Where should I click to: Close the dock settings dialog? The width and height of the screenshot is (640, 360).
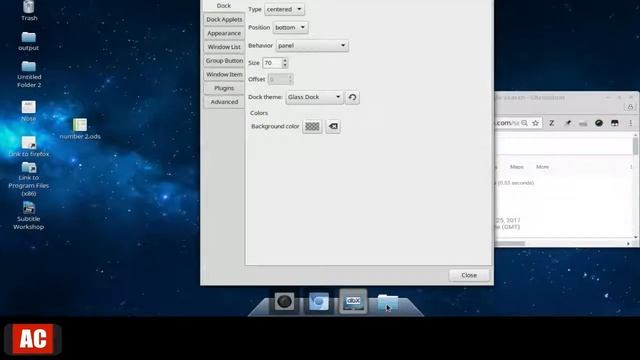click(x=469, y=275)
